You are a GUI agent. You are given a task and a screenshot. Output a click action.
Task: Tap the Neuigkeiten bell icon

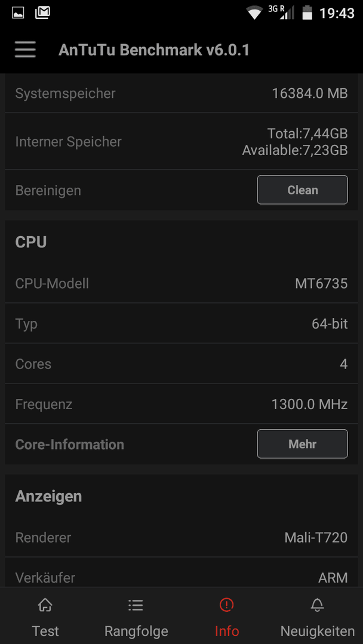tap(318, 605)
